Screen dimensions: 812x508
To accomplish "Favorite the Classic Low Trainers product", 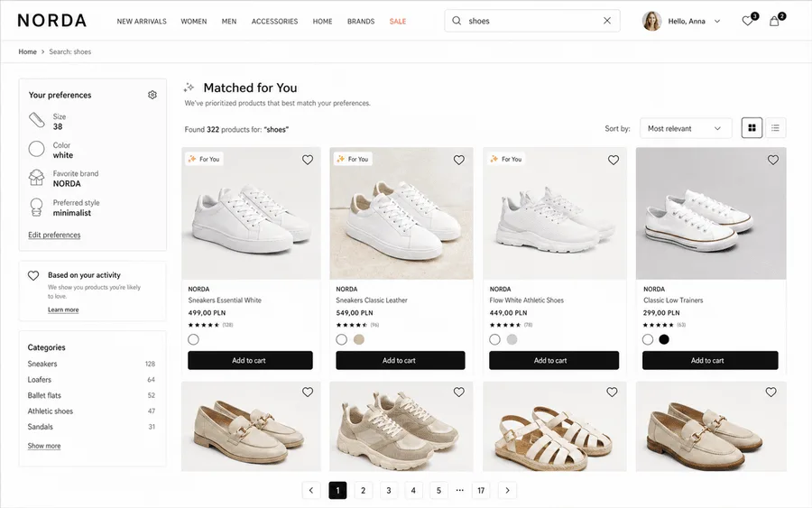I will pos(773,160).
